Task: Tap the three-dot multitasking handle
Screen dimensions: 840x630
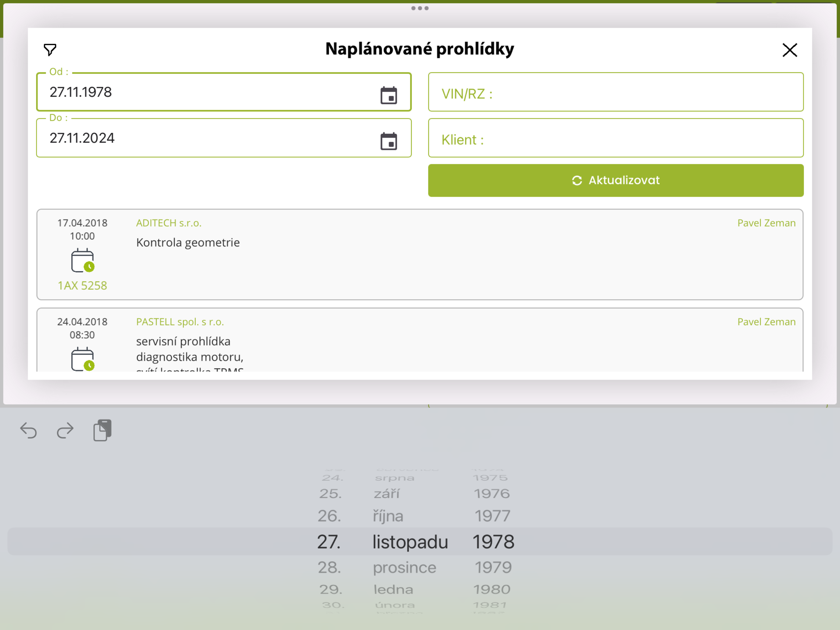Action: point(420,8)
